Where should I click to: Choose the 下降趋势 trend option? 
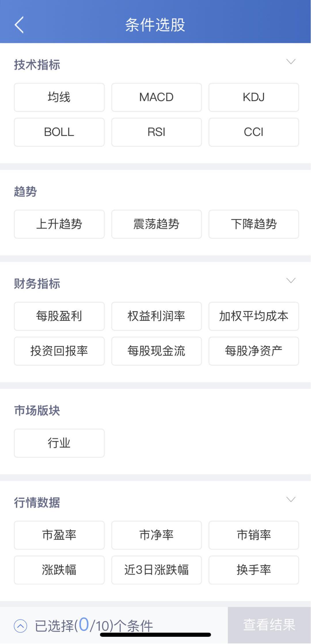(x=254, y=224)
